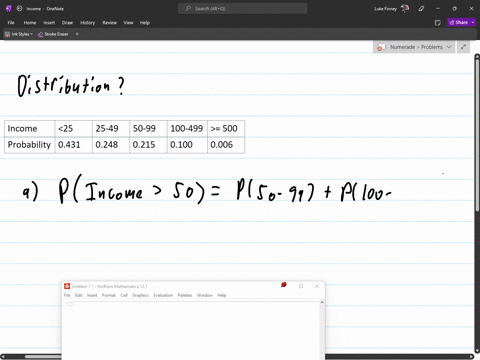This screenshot has width=480, height=360.
Task: Click the user account profile picture
Action: pos(405,8)
